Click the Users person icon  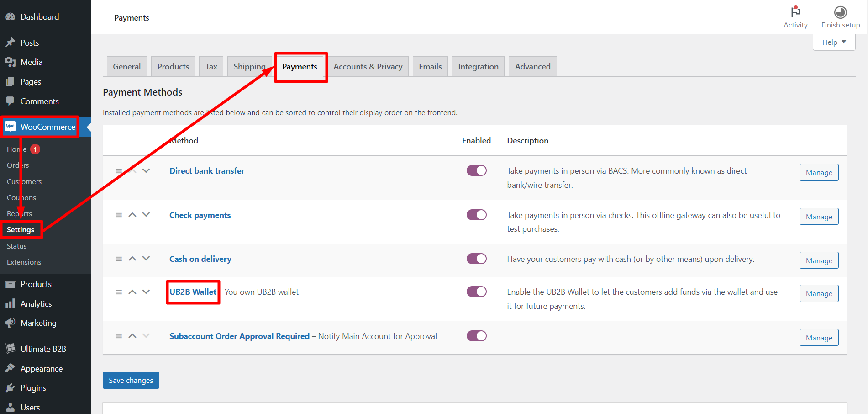click(10, 408)
